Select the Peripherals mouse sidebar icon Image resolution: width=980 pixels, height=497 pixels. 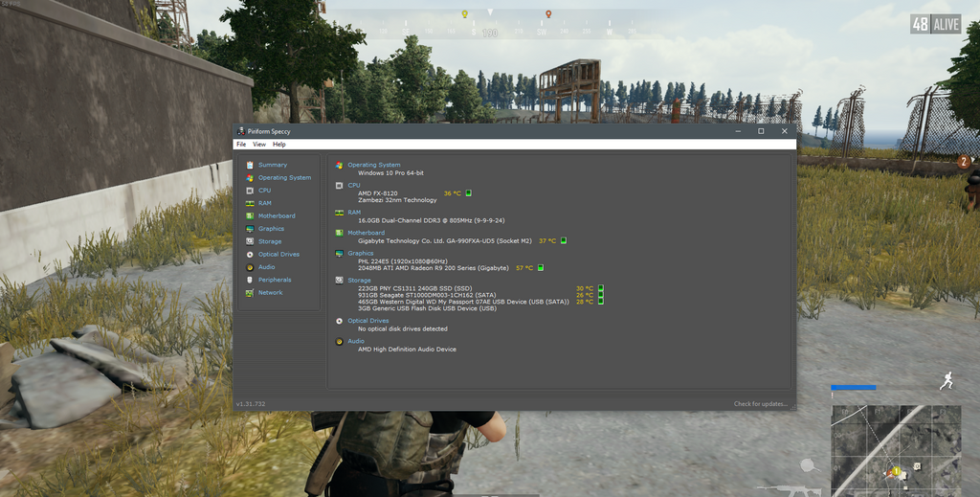pos(250,280)
